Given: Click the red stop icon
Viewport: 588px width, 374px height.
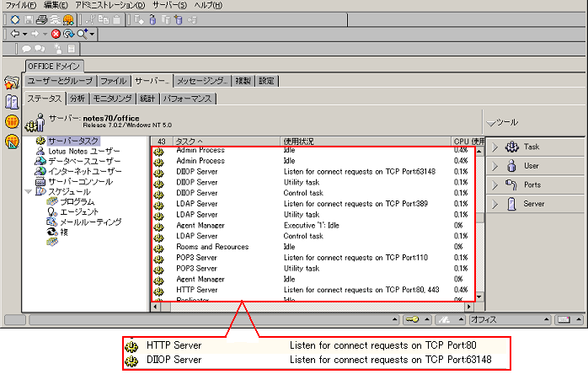Looking at the screenshot, I should pos(56,35).
